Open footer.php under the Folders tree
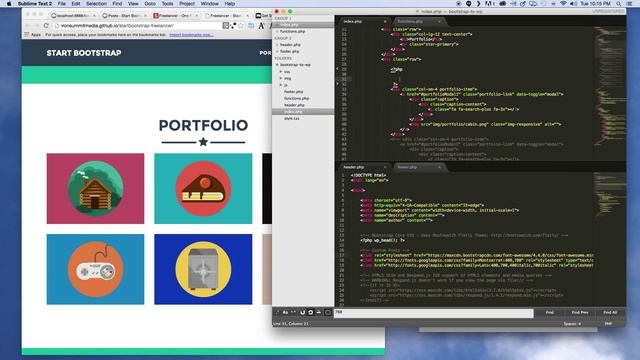The width and height of the screenshot is (640, 360). click(x=293, y=91)
